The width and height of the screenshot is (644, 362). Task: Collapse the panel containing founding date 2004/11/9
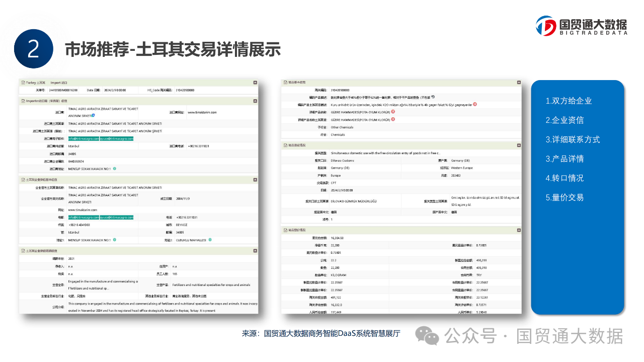coord(255,179)
